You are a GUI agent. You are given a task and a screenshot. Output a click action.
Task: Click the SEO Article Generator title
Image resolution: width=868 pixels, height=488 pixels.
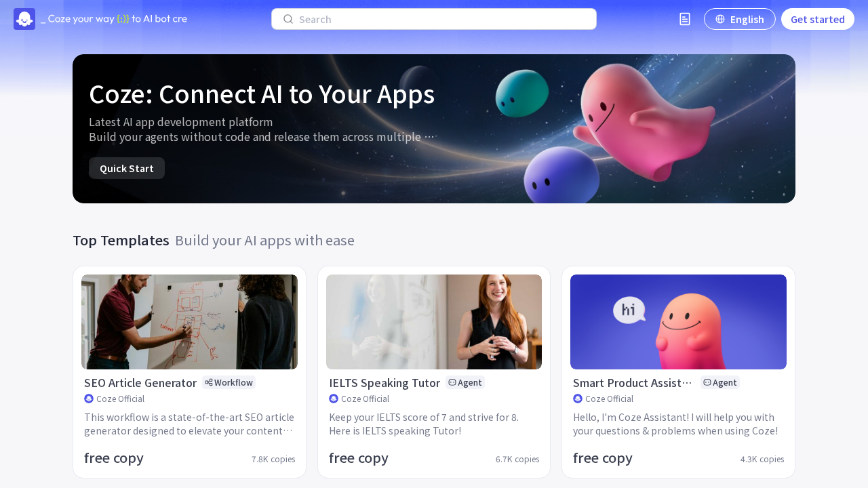[140, 382]
